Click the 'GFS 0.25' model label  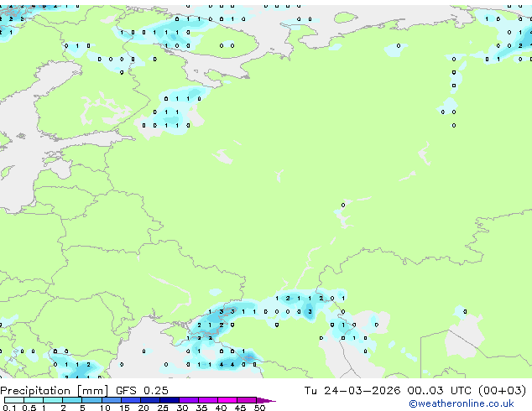tap(142, 391)
